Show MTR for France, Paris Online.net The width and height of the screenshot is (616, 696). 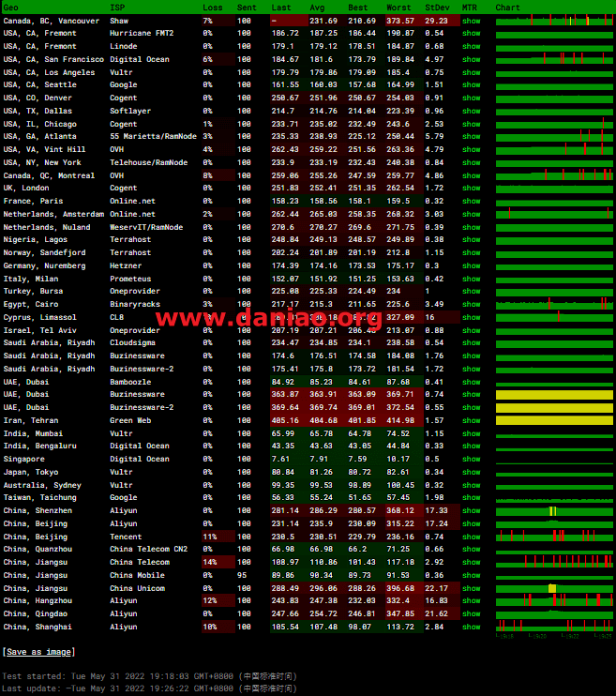471,201
